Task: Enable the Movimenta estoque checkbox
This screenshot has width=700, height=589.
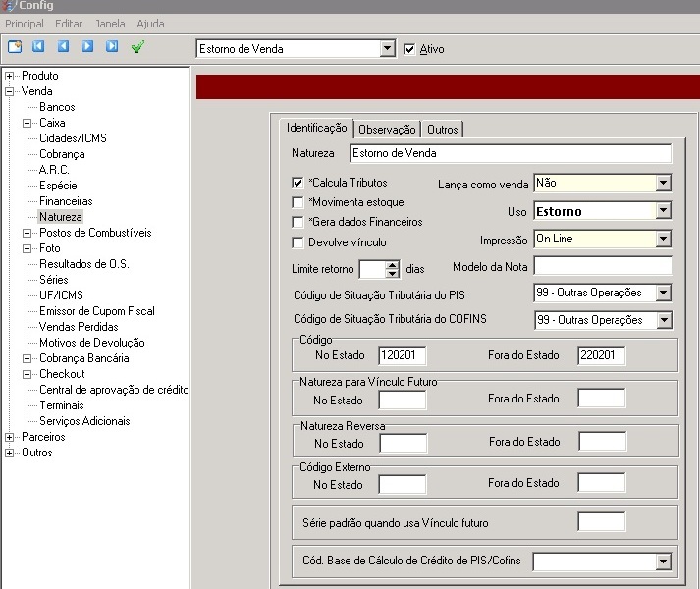Action: pyautogui.click(x=297, y=202)
